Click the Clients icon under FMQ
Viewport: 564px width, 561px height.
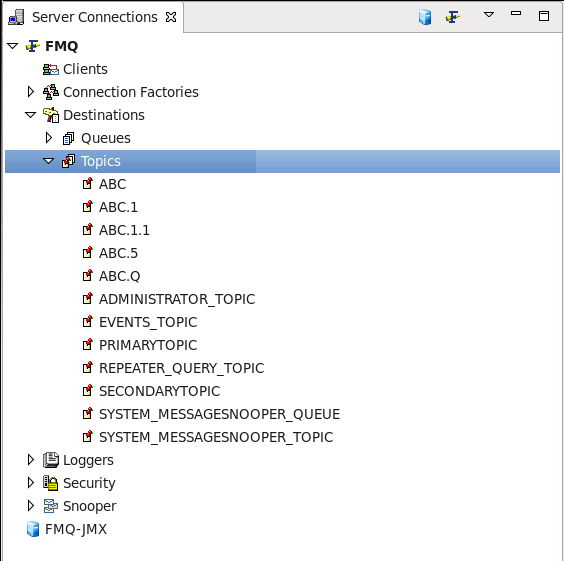coord(51,69)
